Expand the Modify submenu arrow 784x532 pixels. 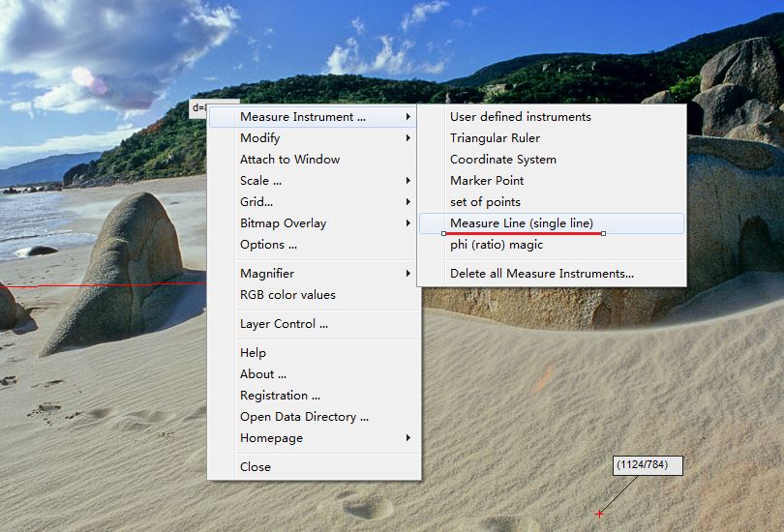pos(408,138)
